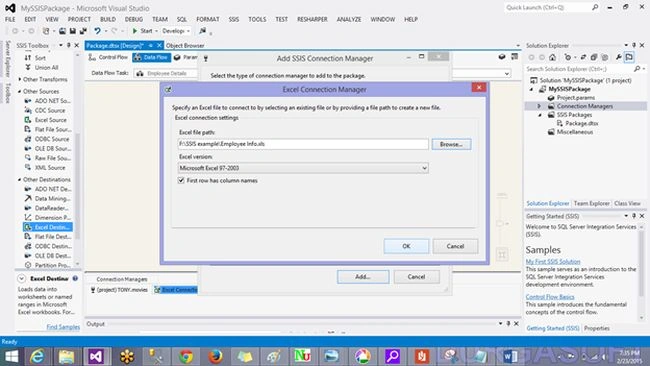Image resolution: width=650 pixels, height=366 pixels.
Task: Click Find Samples link
Action: pyautogui.click(x=63, y=327)
